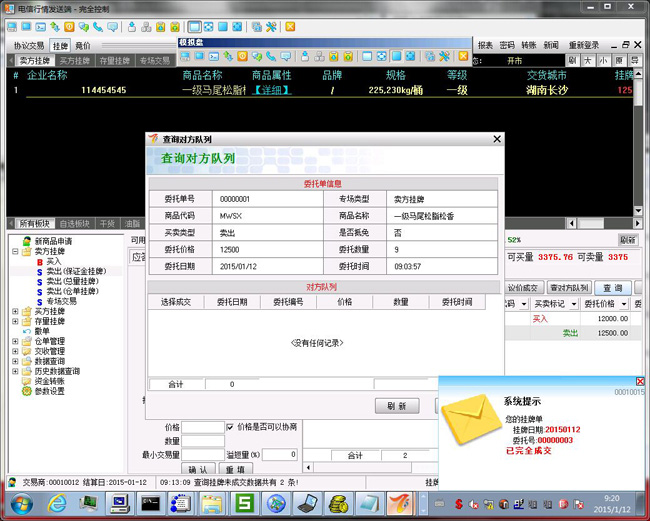Click the 重新登录 menu item
Screen dimensions: 650x521
[584, 45]
